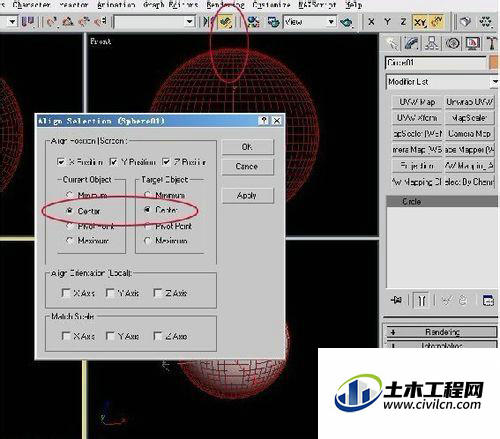The height and width of the screenshot is (439, 500).
Task: Click the Pin Stack icon
Action: click(x=396, y=300)
